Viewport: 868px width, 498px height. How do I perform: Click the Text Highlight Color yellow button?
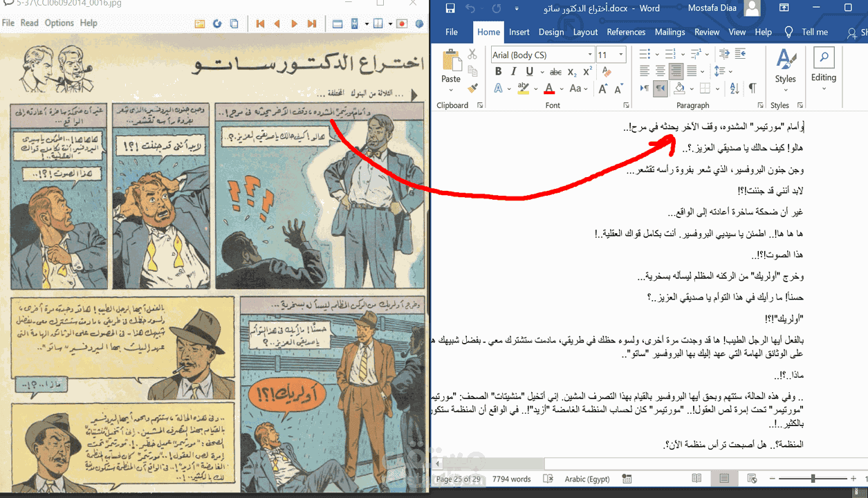tap(524, 89)
